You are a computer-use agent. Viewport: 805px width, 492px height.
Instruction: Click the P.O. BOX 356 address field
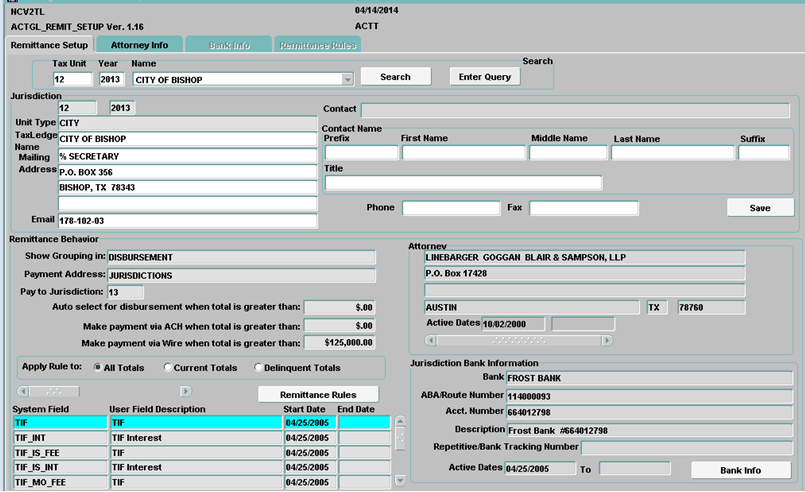click(187, 172)
